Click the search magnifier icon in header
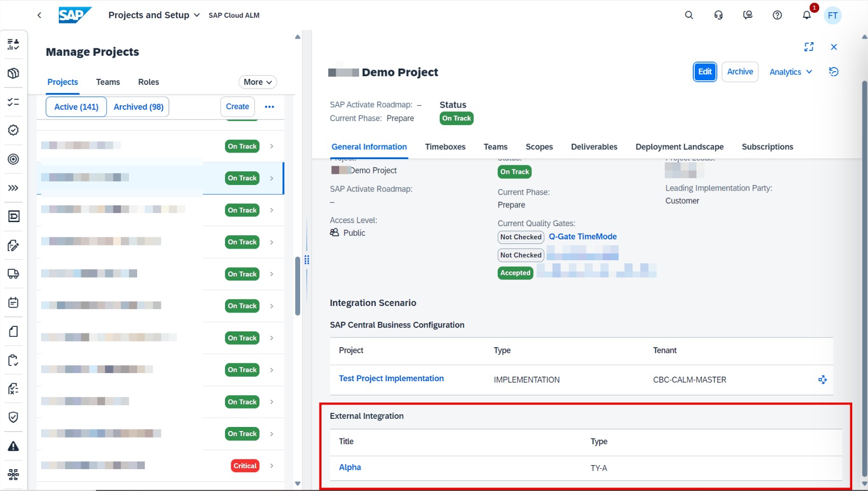 pyautogui.click(x=689, y=15)
